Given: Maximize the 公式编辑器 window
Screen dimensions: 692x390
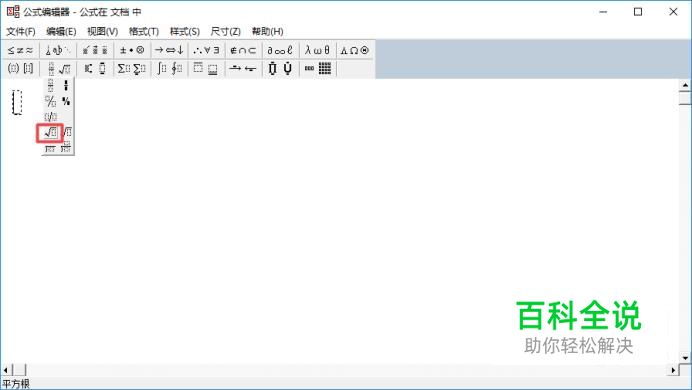Looking at the screenshot, I should click(638, 12).
